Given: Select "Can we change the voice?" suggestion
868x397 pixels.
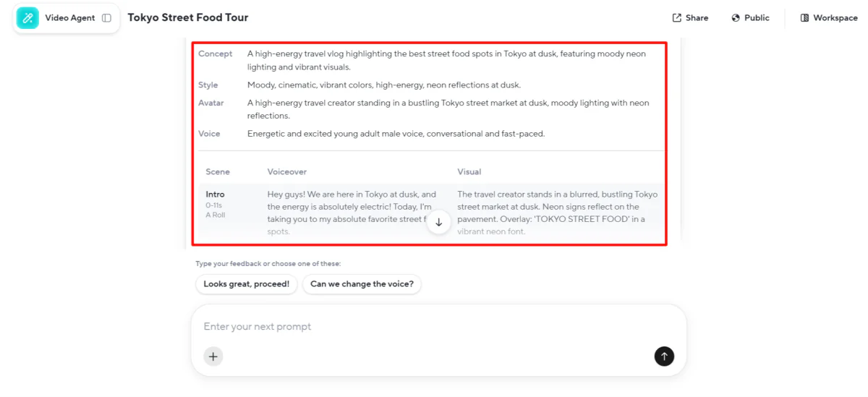Looking at the screenshot, I should click(x=362, y=284).
